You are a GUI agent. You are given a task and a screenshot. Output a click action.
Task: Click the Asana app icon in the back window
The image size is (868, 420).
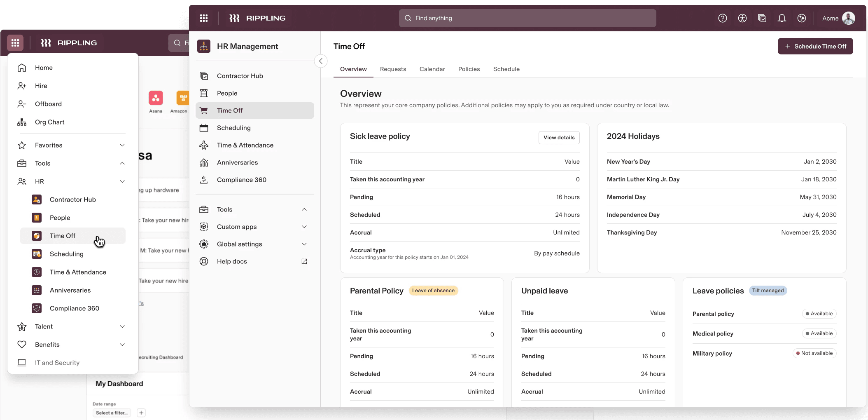coord(156,98)
